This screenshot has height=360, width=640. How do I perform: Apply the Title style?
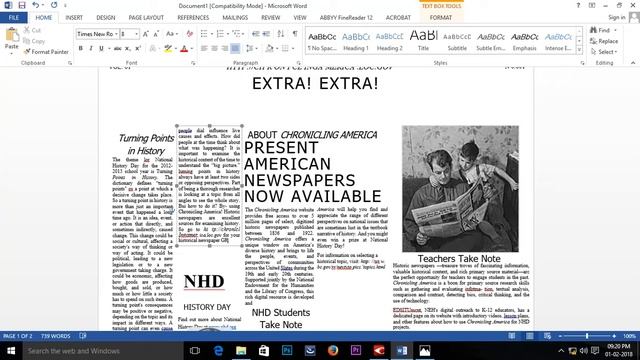[423, 42]
